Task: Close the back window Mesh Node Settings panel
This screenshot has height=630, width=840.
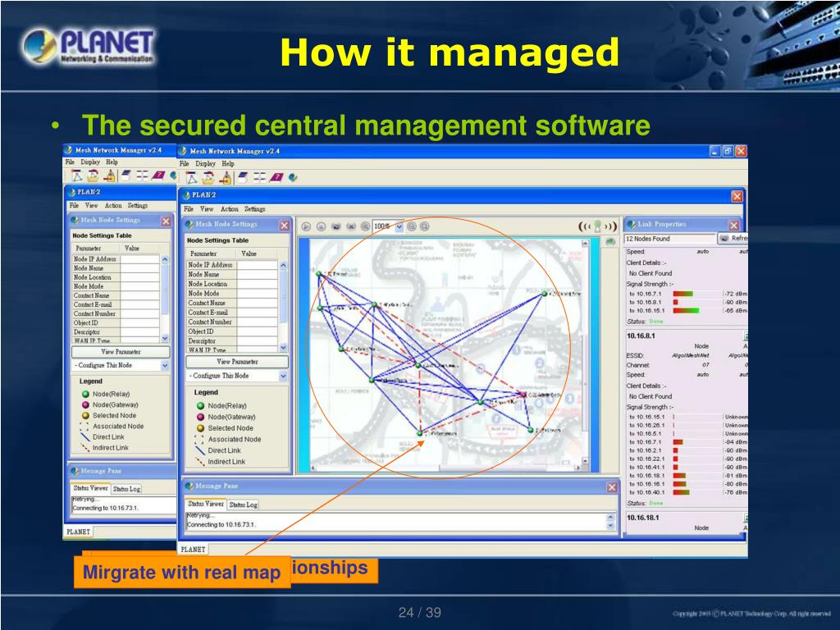Action: tap(166, 221)
